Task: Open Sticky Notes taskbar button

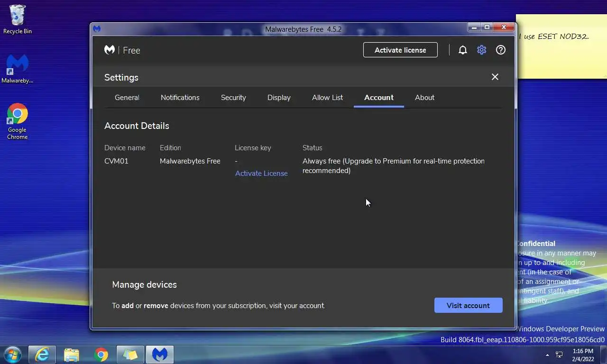Action: pos(130,355)
